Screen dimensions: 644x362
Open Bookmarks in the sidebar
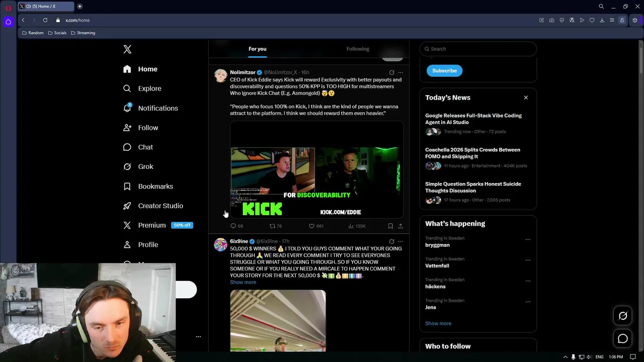click(x=149, y=187)
